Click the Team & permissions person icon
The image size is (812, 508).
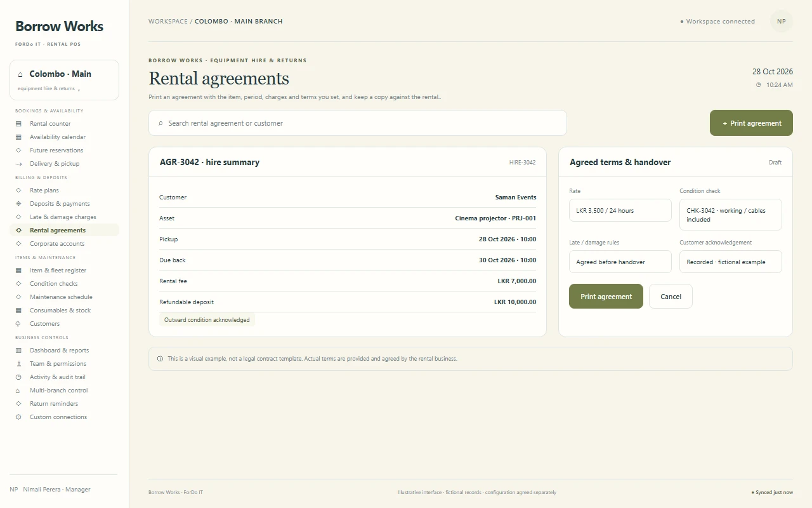click(x=18, y=364)
